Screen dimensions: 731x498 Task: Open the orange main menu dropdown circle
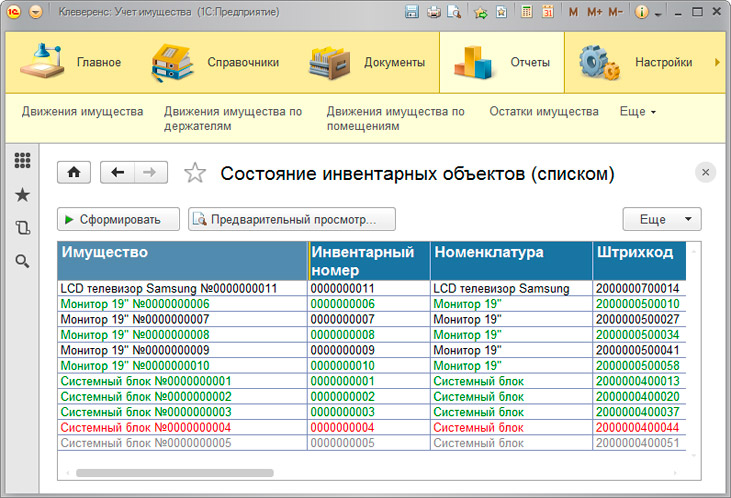(35, 12)
